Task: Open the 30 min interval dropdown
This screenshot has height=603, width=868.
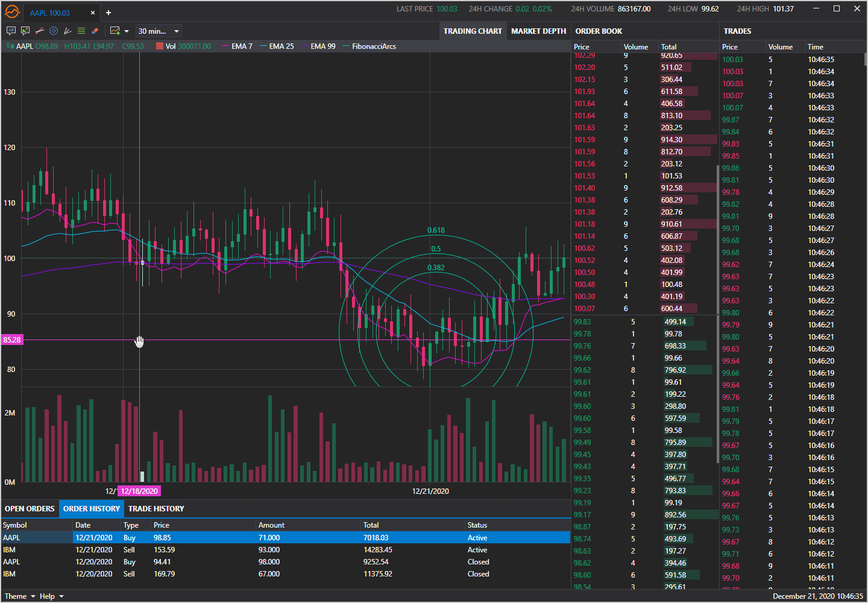Action: tap(159, 31)
